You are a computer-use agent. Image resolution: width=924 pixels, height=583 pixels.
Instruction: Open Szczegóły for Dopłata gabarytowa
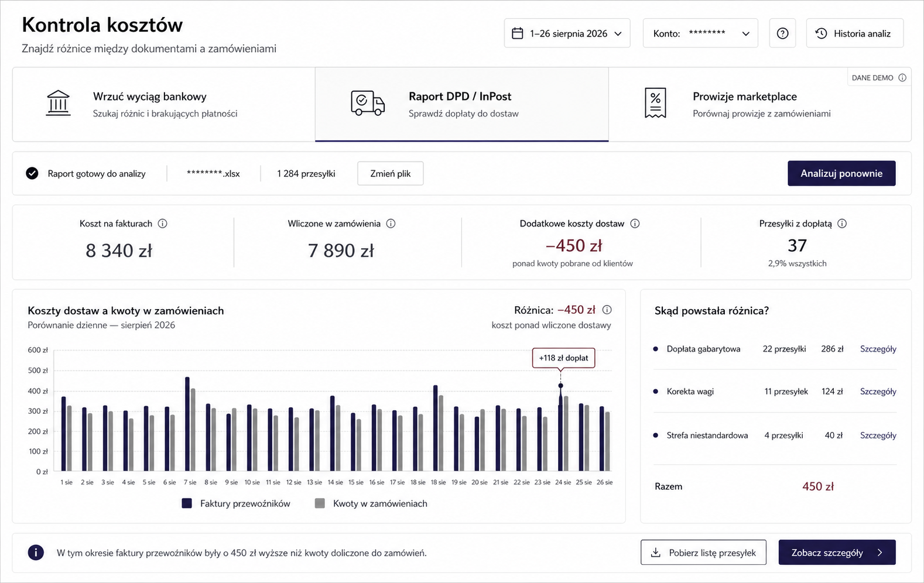878,349
